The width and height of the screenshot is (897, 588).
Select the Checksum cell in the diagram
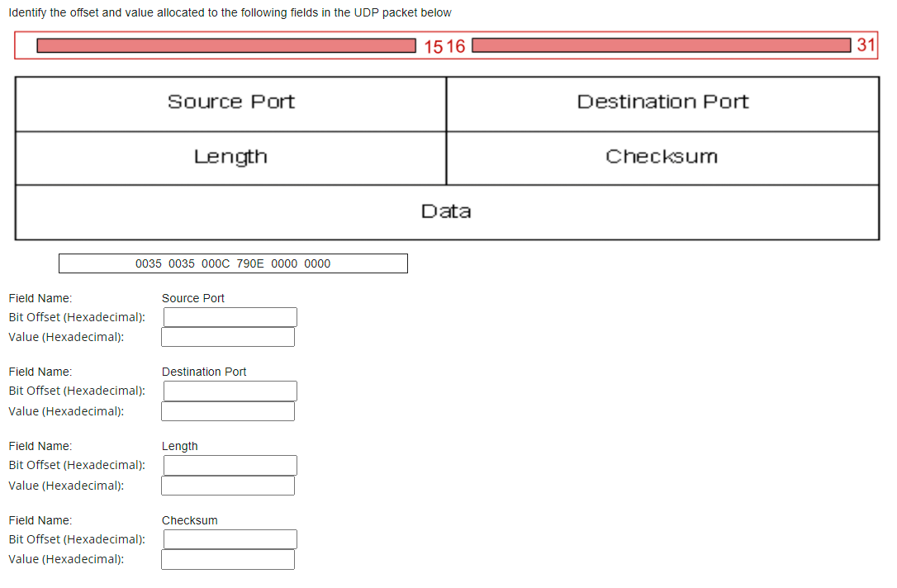coord(662,157)
